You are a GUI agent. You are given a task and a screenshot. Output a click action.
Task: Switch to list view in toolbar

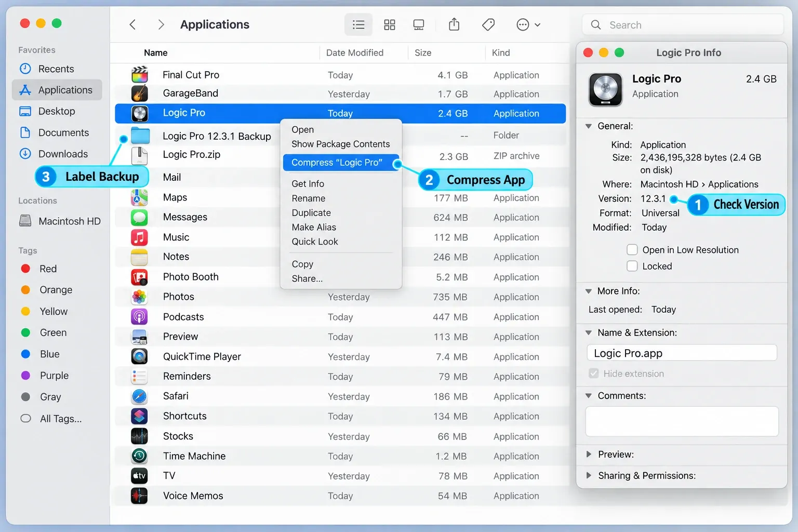click(358, 24)
